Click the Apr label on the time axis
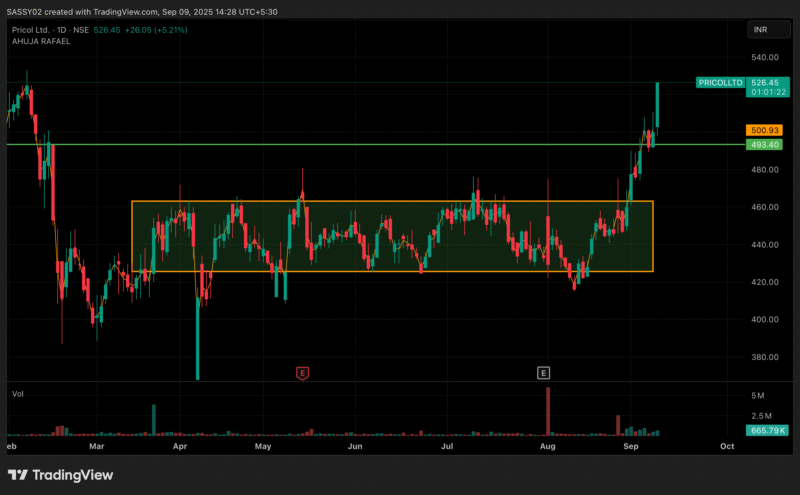Viewport: 800px width, 495px height. coord(181,449)
